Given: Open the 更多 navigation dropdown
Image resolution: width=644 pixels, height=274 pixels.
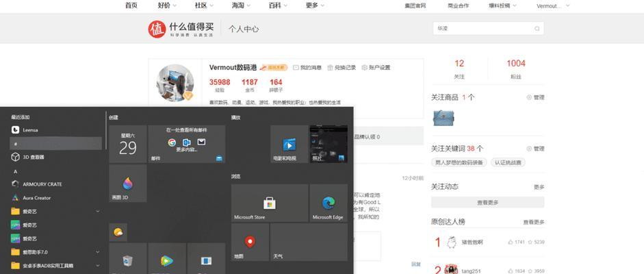Looking at the screenshot, I should pos(315,5).
